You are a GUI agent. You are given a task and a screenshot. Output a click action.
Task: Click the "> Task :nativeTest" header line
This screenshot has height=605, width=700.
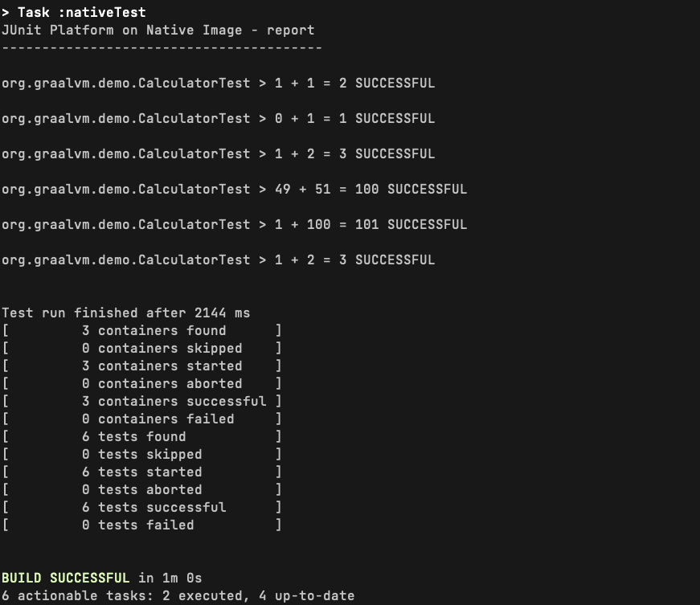(73, 12)
